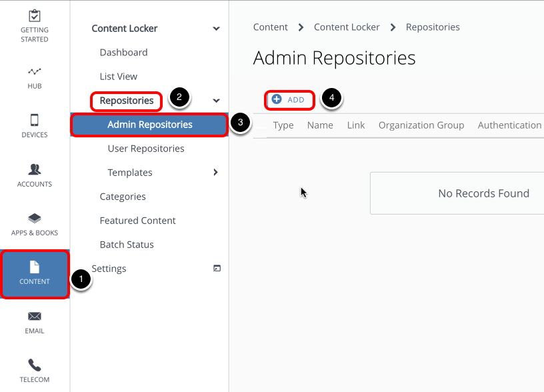
Task: Click the Telecom phone handset icon
Action: 35,365
